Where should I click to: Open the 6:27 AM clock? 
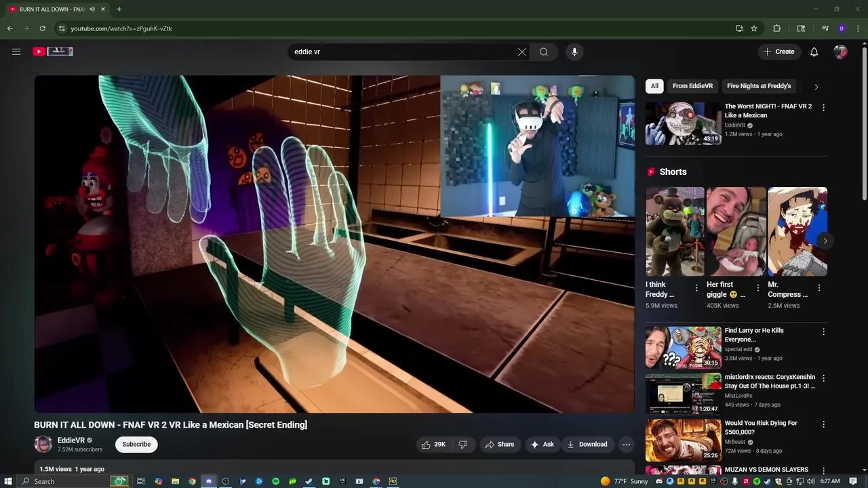tap(830, 481)
